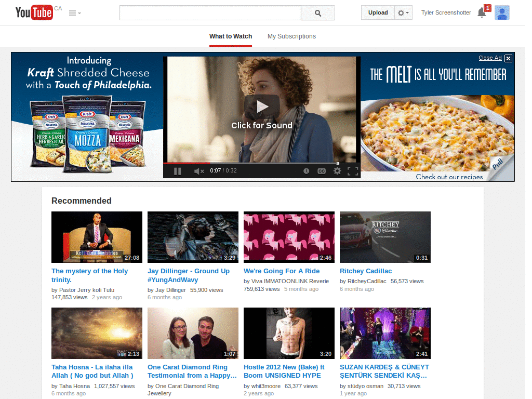Close the ad with the X box

[508, 58]
